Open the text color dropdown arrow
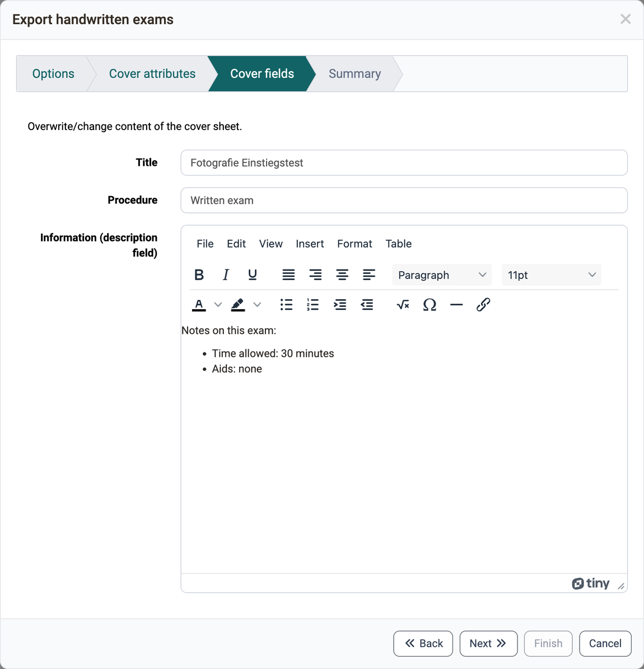 (x=218, y=305)
